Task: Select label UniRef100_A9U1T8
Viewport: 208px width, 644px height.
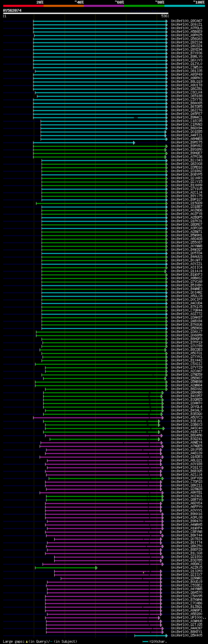Action: [x=187, y=85]
